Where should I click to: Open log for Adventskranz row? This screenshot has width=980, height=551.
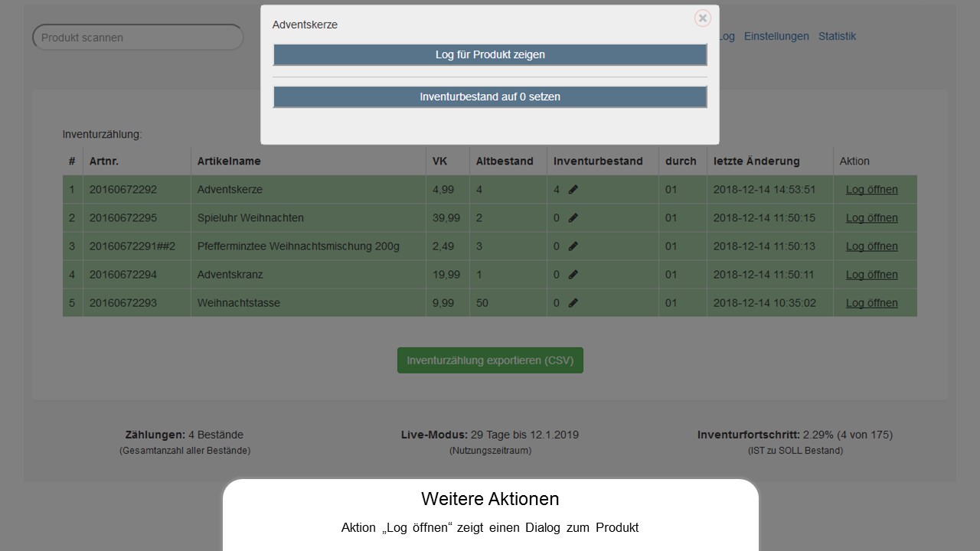point(871,275)
